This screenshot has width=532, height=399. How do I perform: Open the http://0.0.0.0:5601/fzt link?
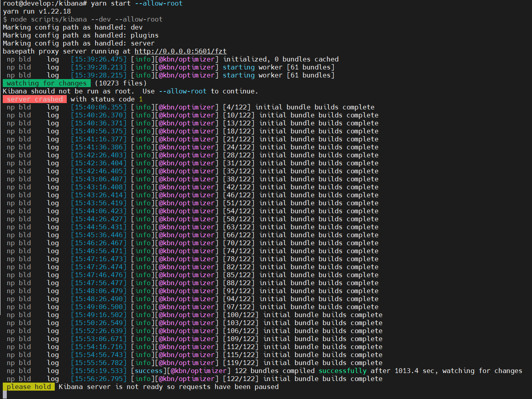(x=181, y=51)
